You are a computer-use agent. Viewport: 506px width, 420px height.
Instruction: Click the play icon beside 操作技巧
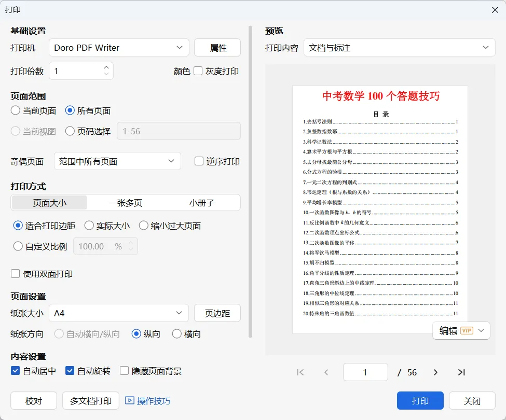(129, 400)
